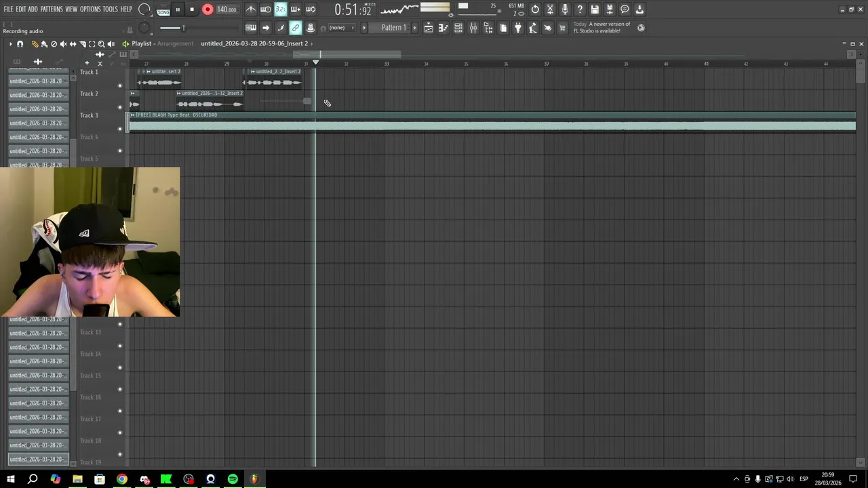Select the playlist Zoom magnifier tool
The height and width of the screenshot is (488, 868).
coord(102,44)
